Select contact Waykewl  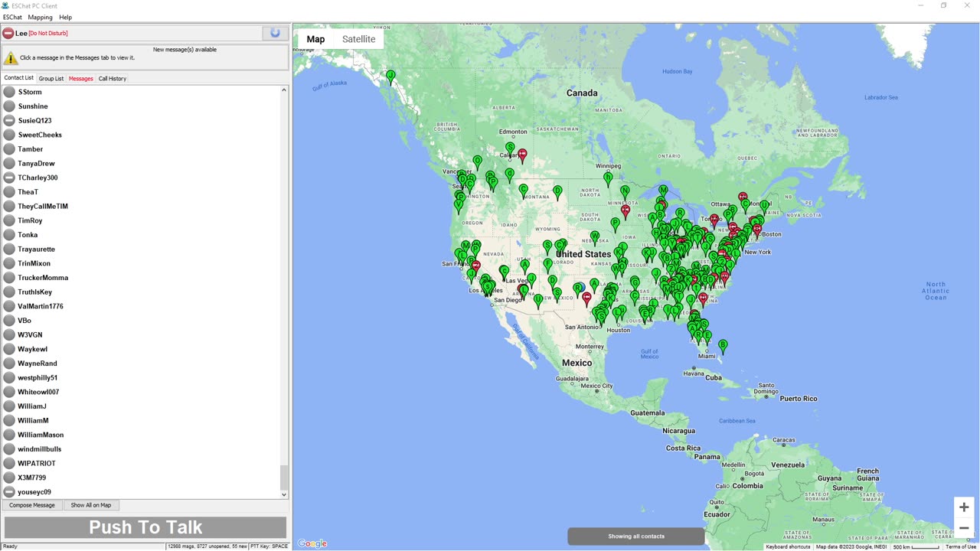tap(33, 349)
